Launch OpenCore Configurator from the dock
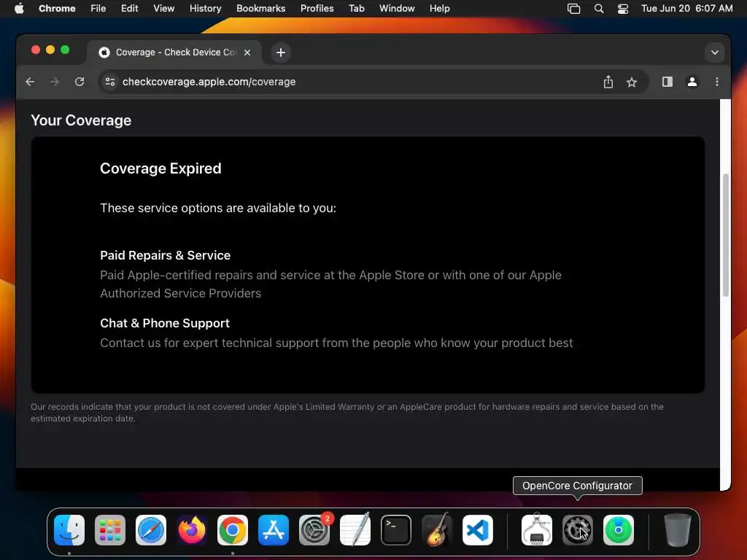The width and height of the screenshot is (747, 560). (578, 530)
